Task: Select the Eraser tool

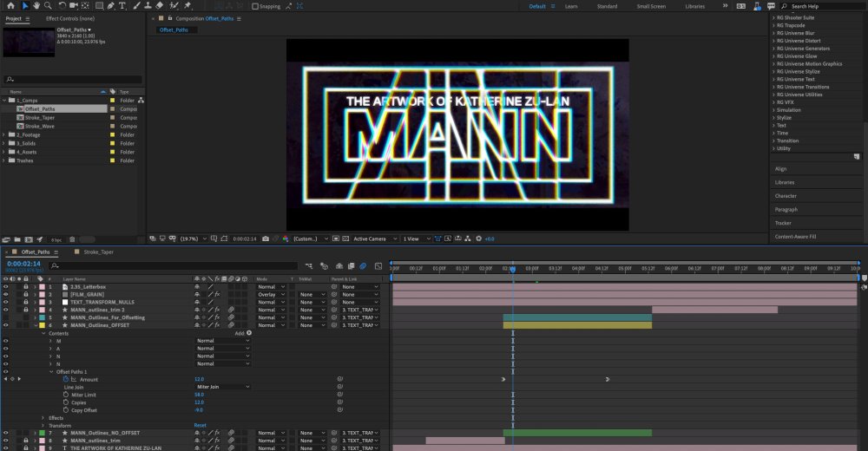Action: pyautogui.click(x=160, y=5)
